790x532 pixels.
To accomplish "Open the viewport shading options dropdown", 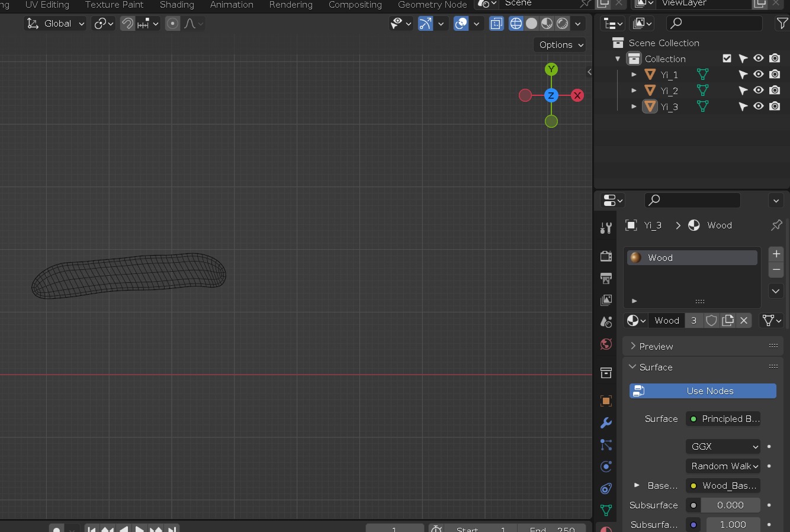I will tap(577, 24).
